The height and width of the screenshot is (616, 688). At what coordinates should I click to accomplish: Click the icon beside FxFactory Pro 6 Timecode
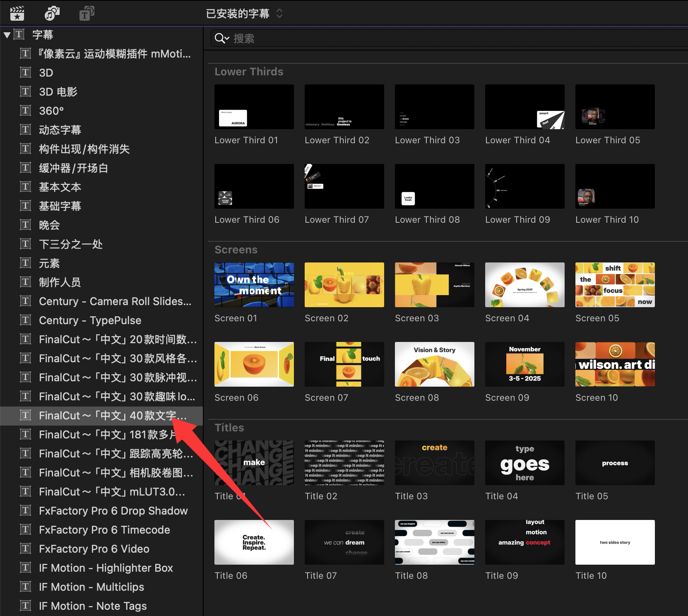[x=26, y=529]
